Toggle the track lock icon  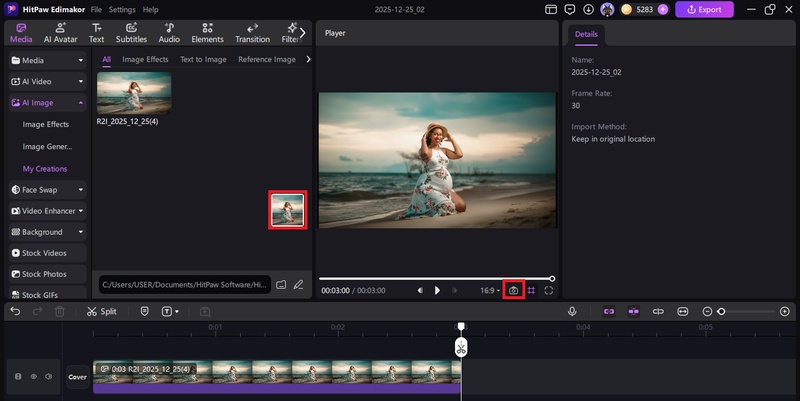(x=18, y=377)
